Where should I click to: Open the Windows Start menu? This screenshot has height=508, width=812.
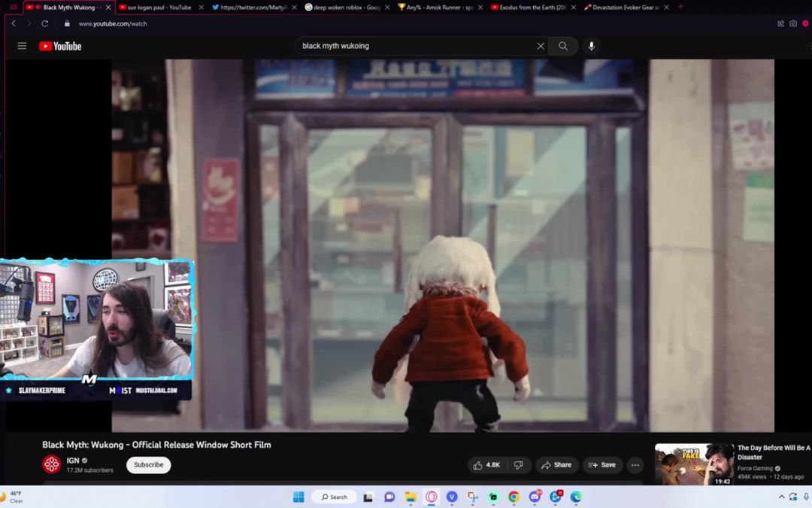(298, 497)
